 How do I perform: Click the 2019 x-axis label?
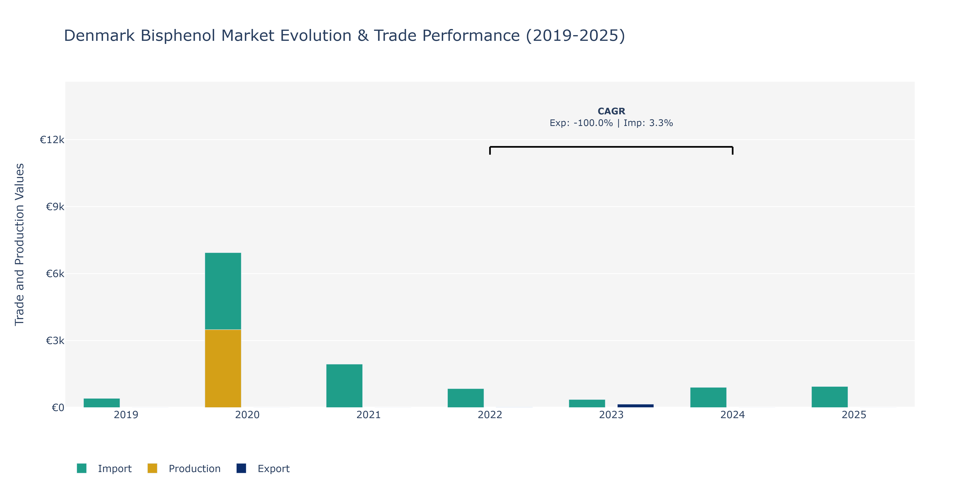(x=126, y=415)
